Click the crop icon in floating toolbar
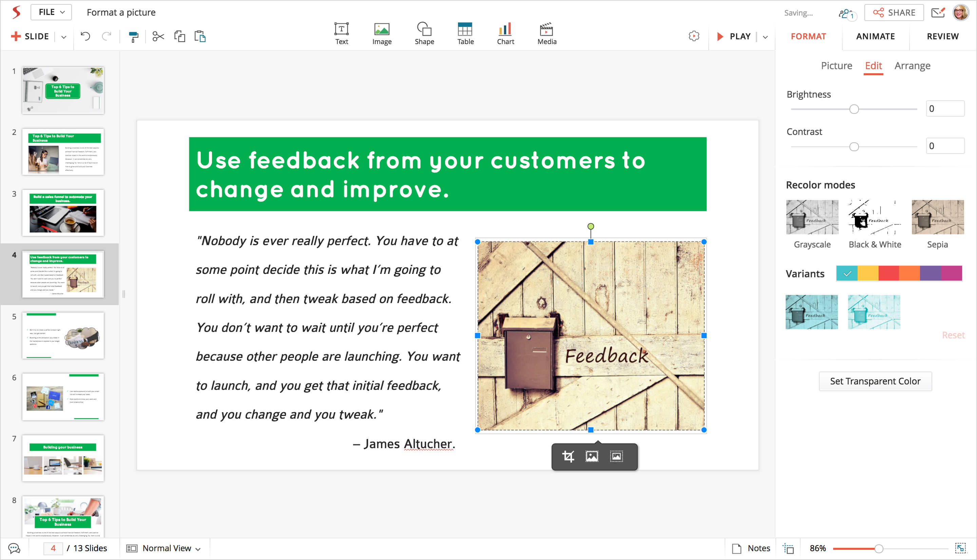977x560 pixels. point(568,457)
